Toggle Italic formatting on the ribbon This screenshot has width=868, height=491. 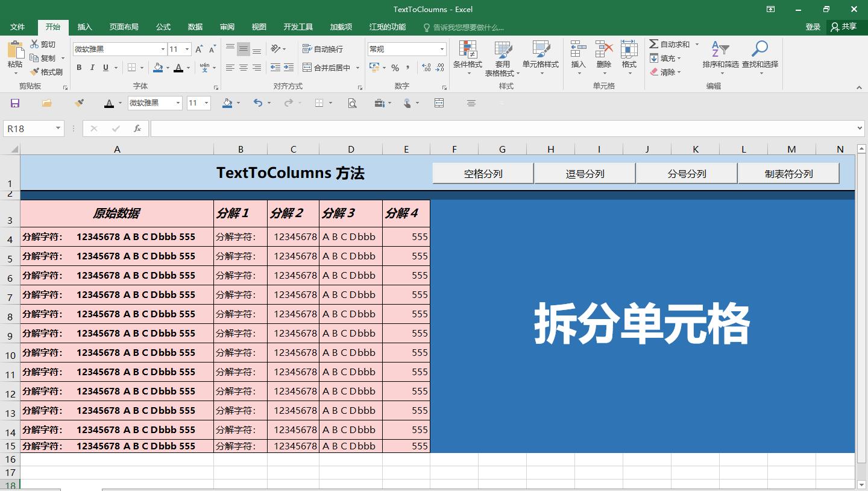tap(90, 68)
